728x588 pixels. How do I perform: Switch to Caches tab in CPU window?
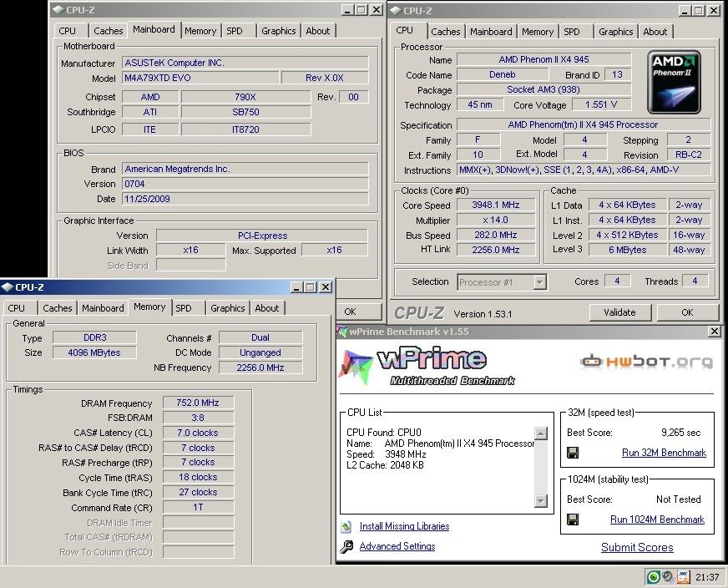click(x=445, y=32)
